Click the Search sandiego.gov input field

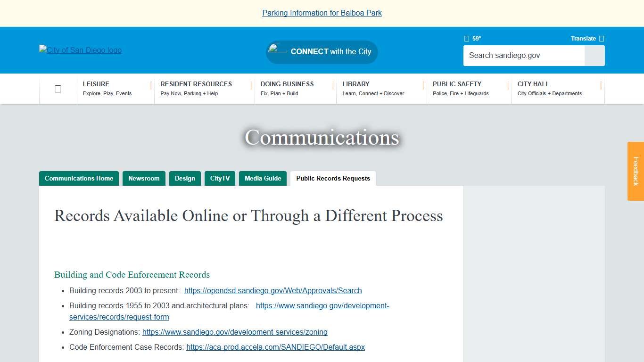[523, 56]
